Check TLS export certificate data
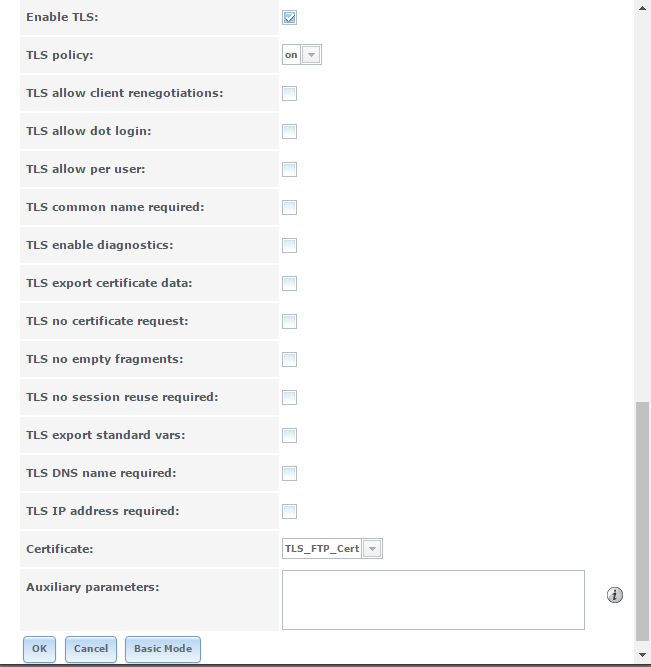 [289, 283]
